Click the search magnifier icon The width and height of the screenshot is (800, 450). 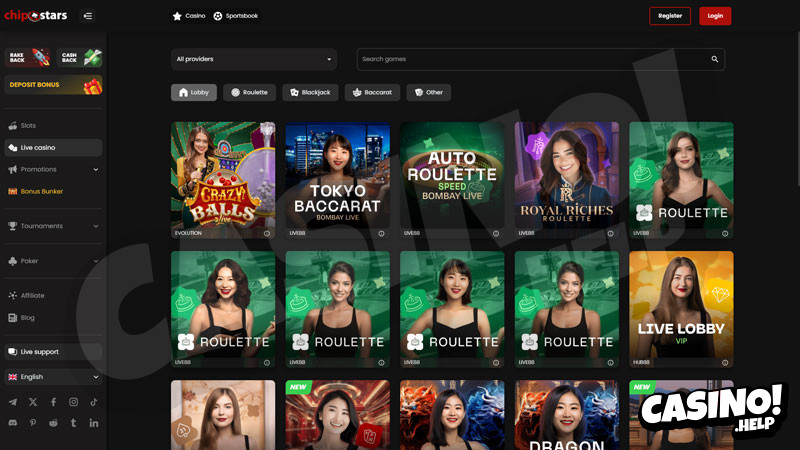click(715, 59)
